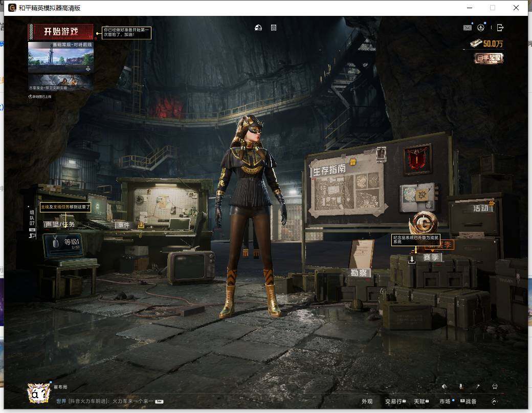
Task: Click the exit/switch account icon at top right
Action: [x=500, y=28]
